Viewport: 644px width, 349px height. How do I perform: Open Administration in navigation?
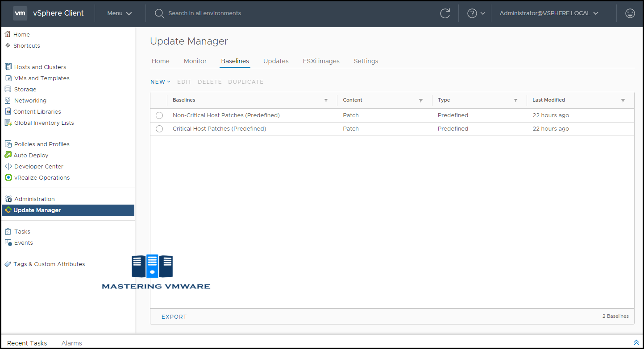34,199
